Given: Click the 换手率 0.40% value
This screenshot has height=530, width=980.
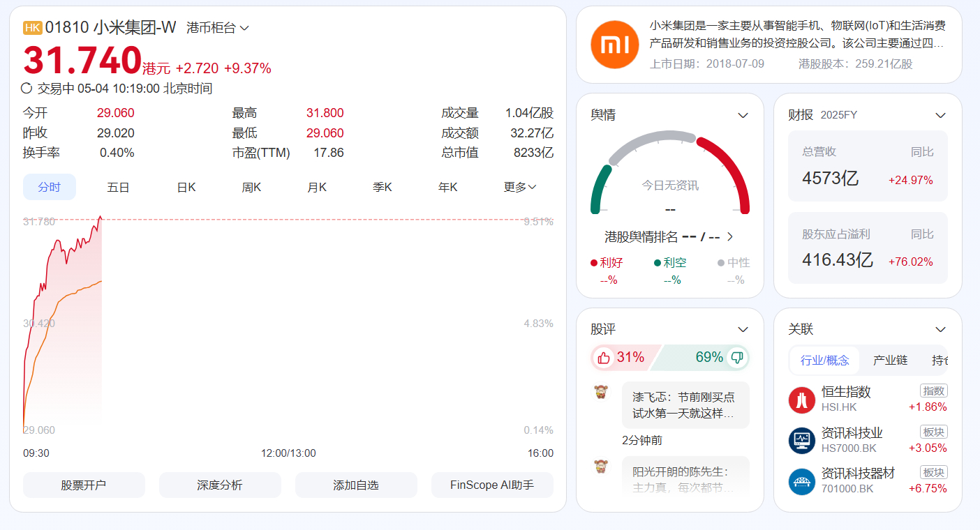Looking at the screenshot, I should (x=117, y=152).
